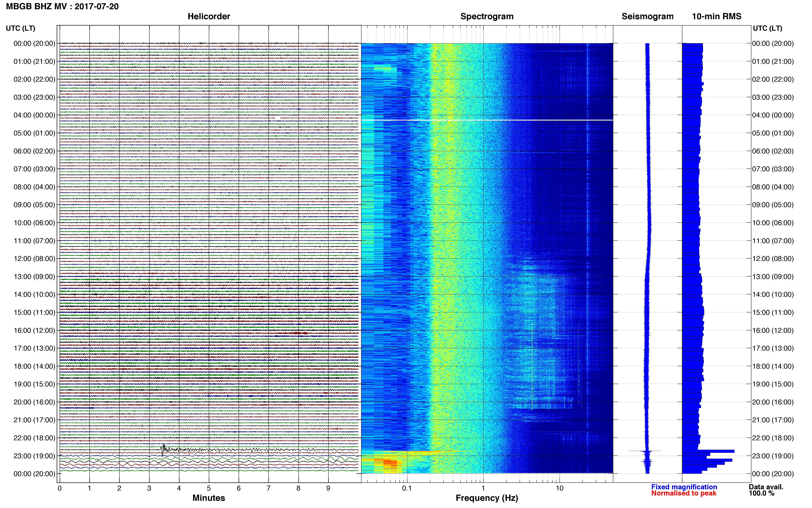Click '15:00 (11:00)' on the right time axis
The image size is (812, 508).
coord(773,312)
